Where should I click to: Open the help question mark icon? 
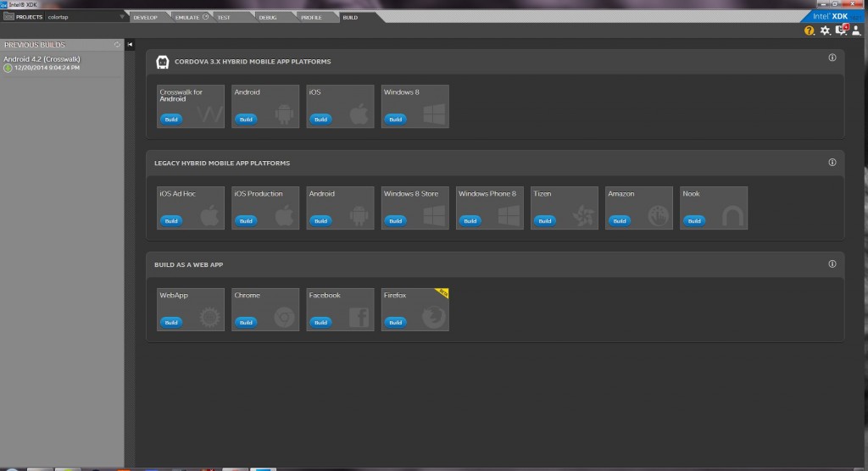coord(810,30)
